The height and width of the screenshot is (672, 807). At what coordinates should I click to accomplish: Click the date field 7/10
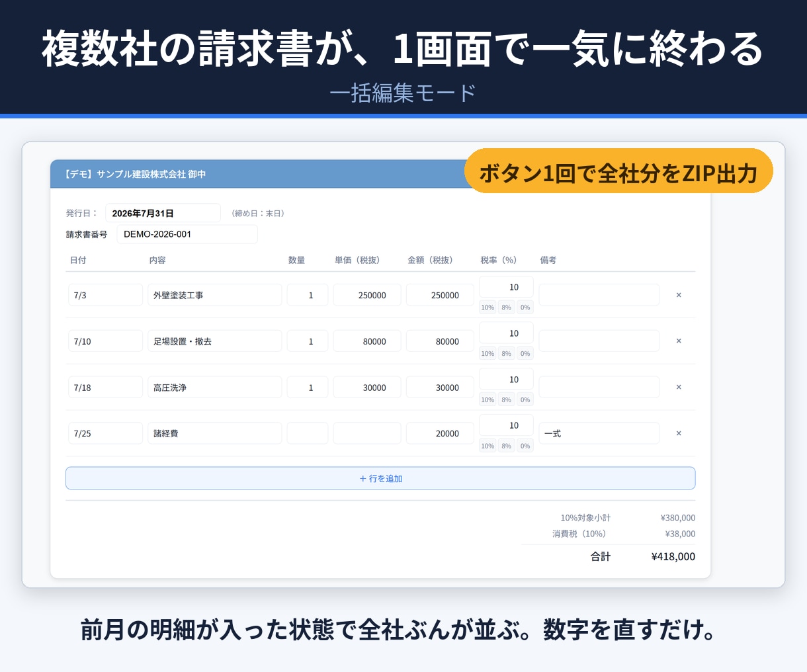[x=105, y=341]
